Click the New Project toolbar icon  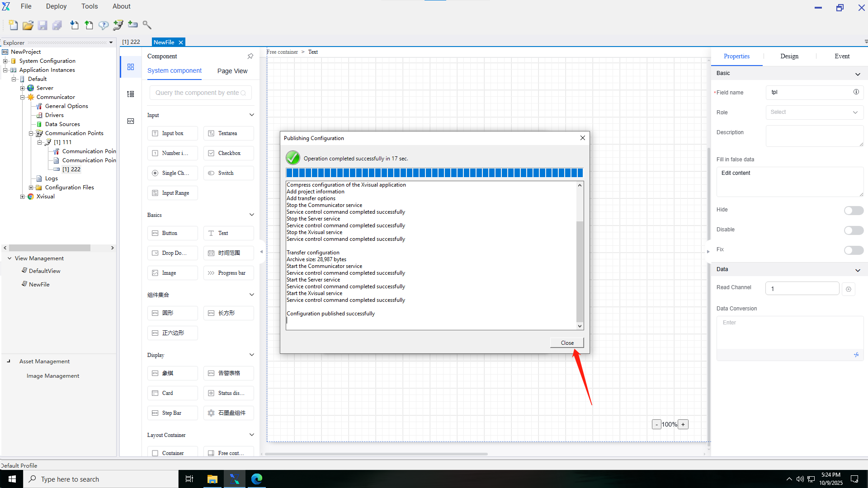pyautogui.click(x=13, y=25)
